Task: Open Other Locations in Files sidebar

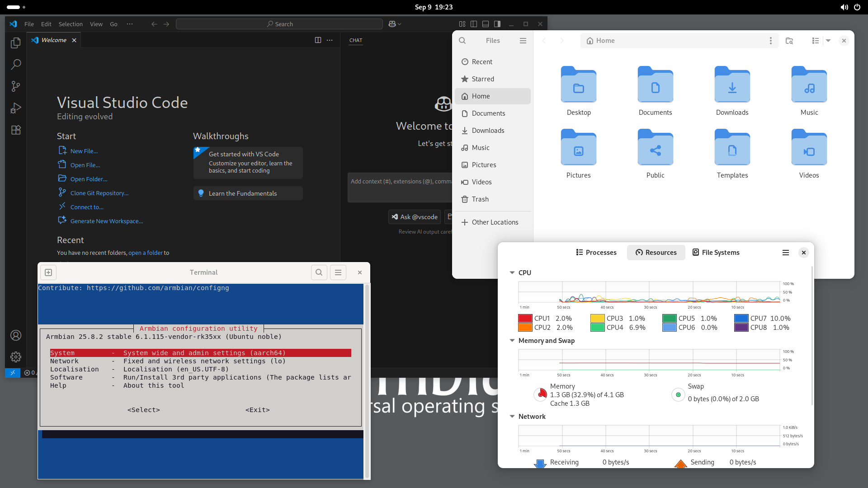Action: [x=493, y=222]
